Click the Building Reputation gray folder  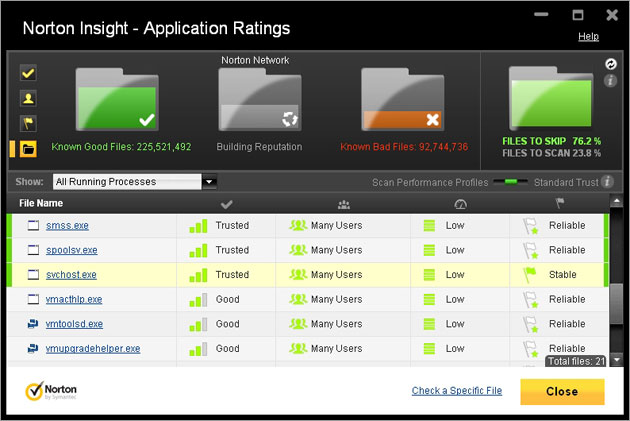[260, 99]
